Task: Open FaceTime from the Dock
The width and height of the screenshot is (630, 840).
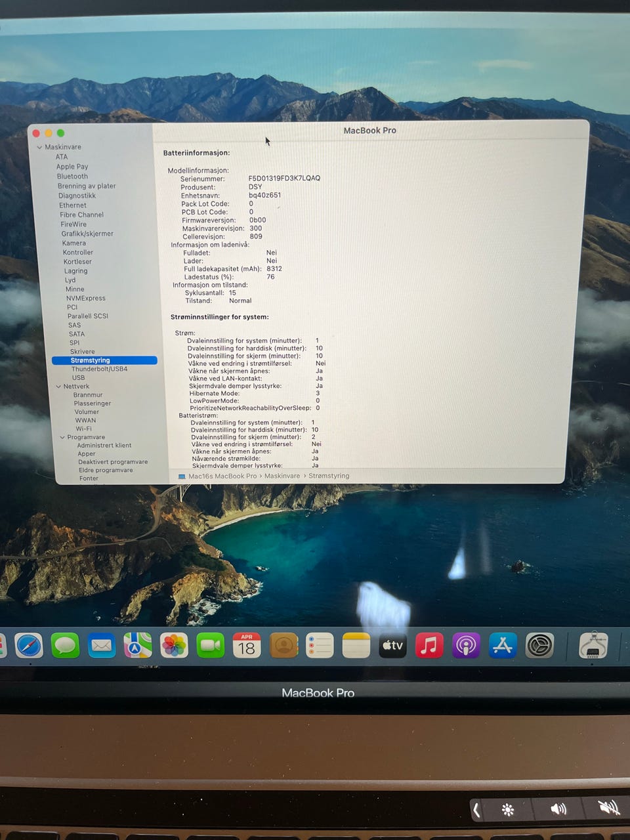Action: click(x=210, y=646)
